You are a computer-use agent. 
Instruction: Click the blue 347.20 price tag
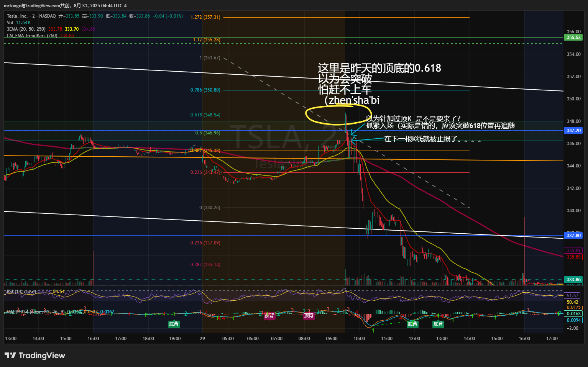[573, 131]
